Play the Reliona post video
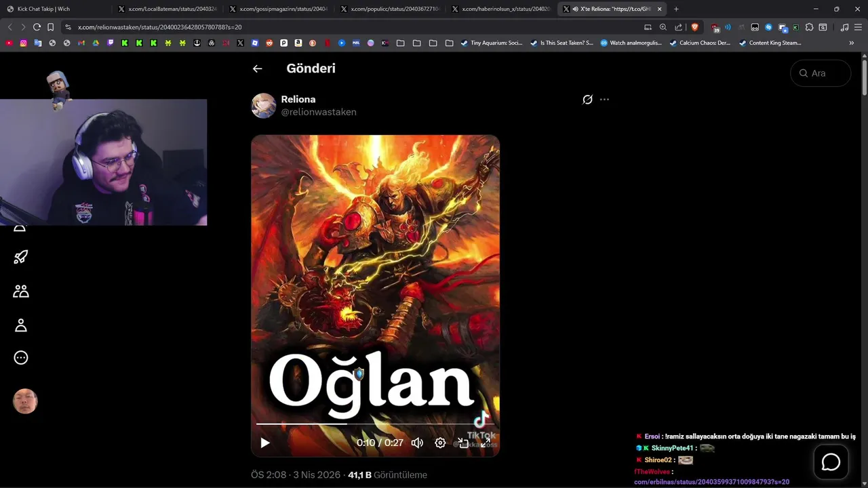The height and width of the screenshot is (488, 868). (265, 443)
